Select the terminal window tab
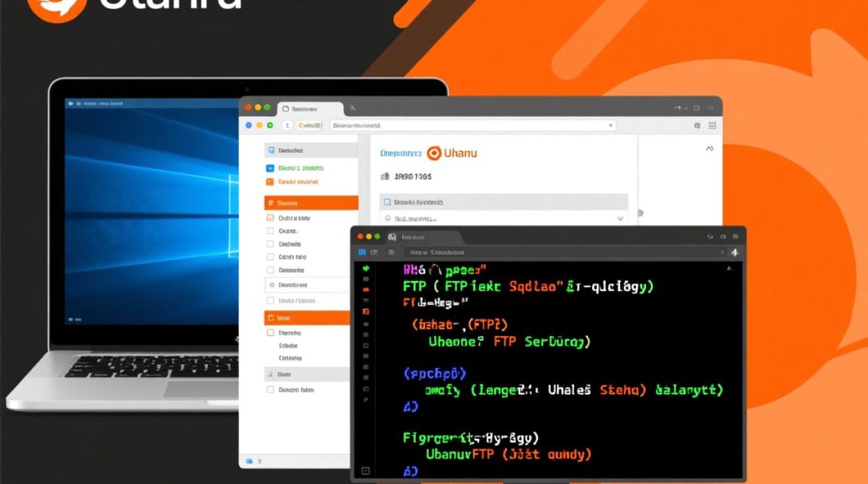 (423, 237)
